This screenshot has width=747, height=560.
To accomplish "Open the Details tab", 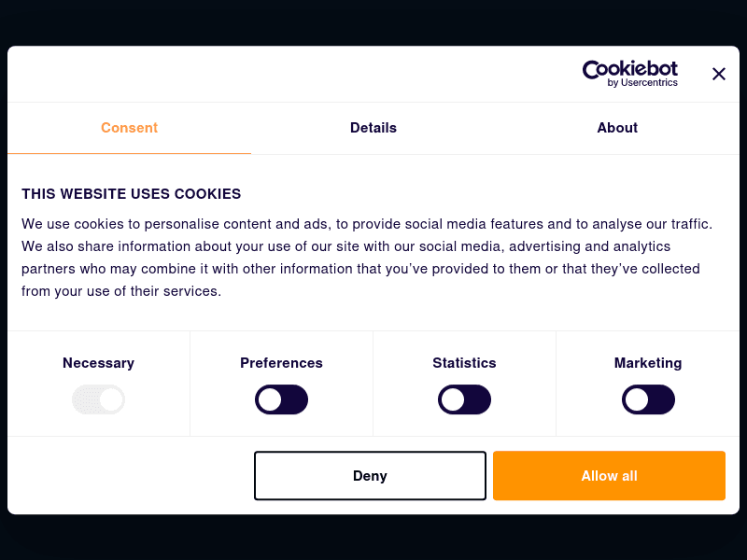I will (373, 128).
